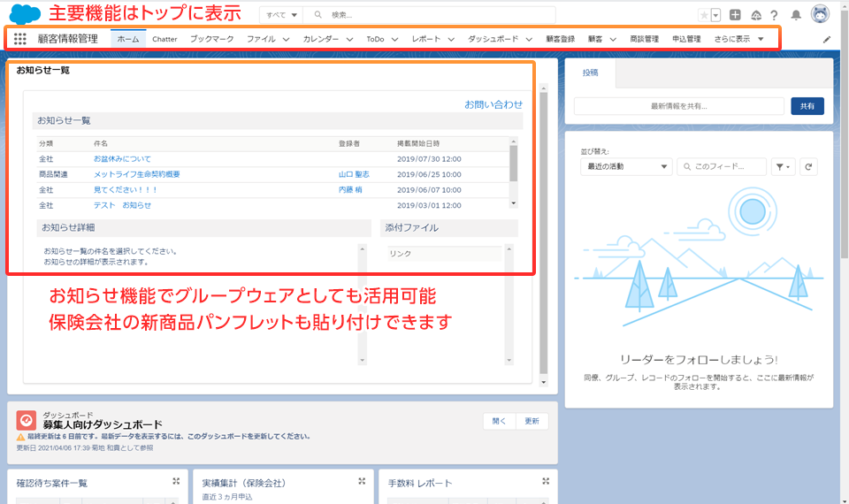Open the カレンダー tab dropdown chevron
Screen dimensions: 849x504
pyautogui.click(x=349, y=39)
